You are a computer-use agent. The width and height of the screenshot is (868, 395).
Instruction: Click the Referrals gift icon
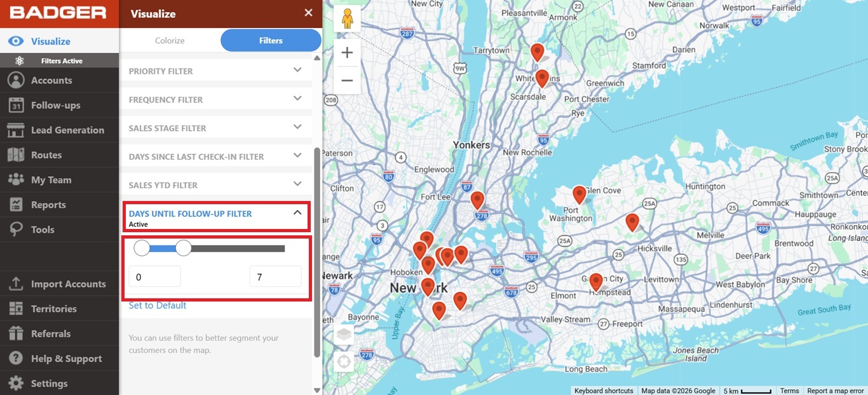pos(16,333)
